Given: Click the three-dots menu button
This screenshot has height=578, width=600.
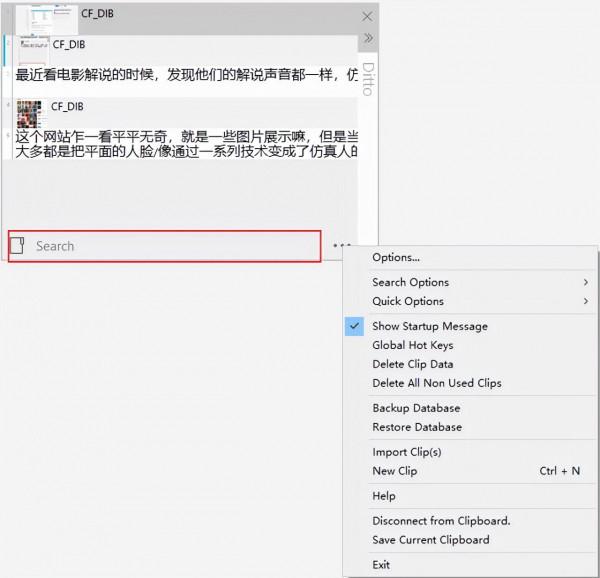Looking at the screenshot, I should pyautogui.click(x=341, y=245).
